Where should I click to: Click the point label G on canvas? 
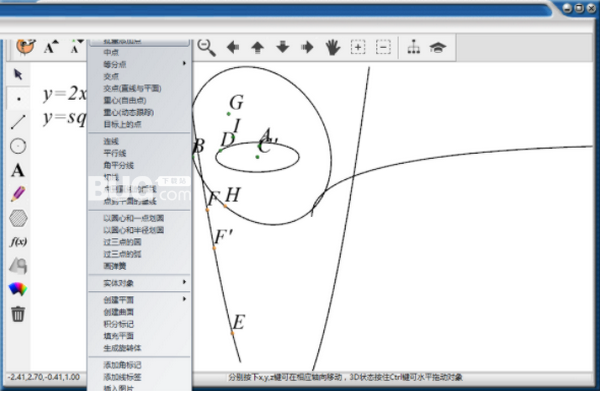(236, 103)
